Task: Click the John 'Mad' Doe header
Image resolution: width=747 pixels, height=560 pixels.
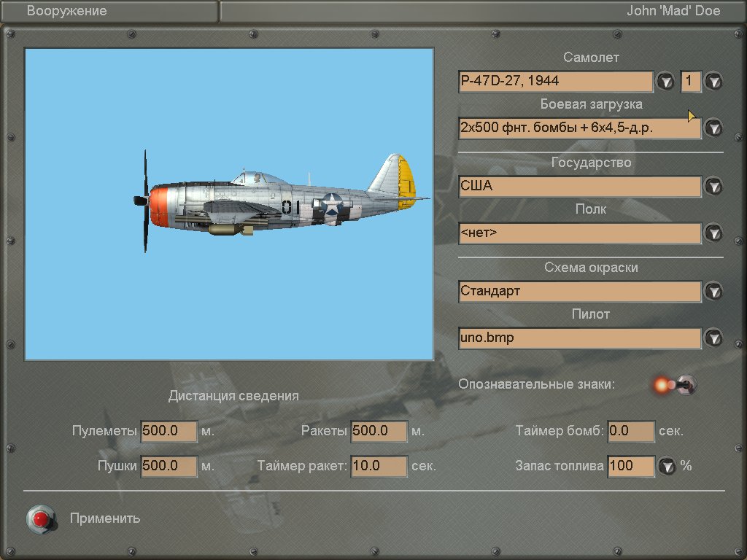Action: click(x=673, y=11)
